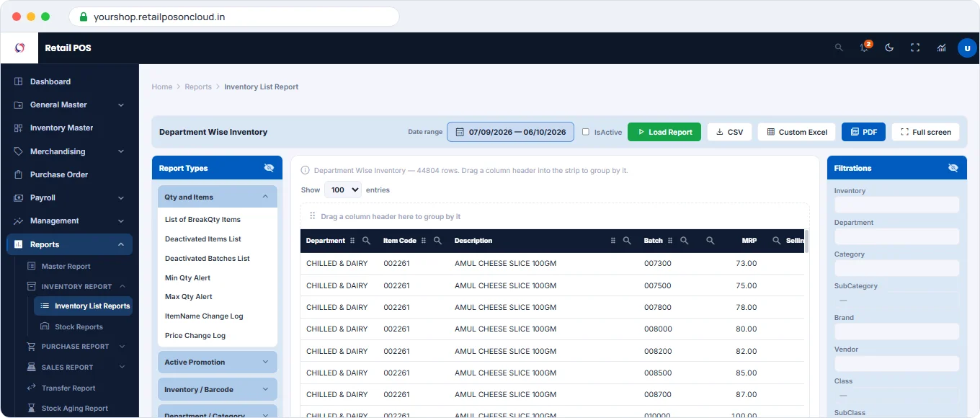Export the report as CSV

(729, 132)
